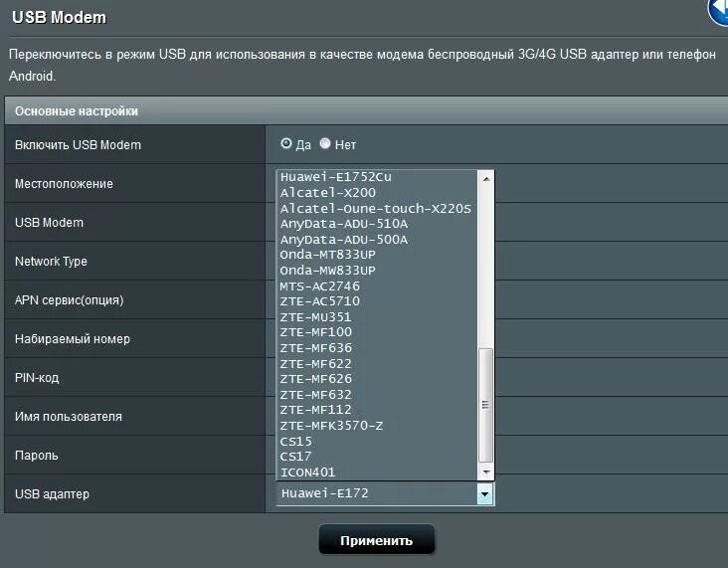This screenshot has height=568, width=728.
Task: Click the Применить button
Action: click(x=377, y=540)
